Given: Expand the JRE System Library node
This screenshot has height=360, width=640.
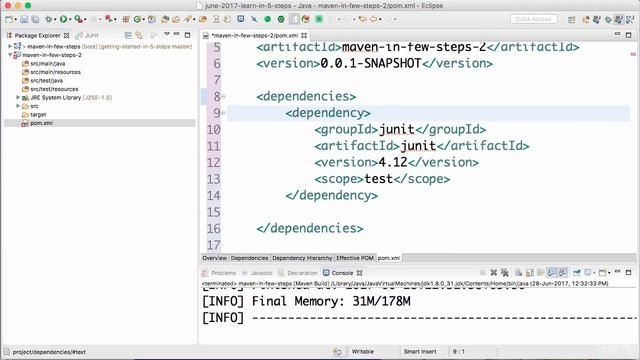Looking at the screenshot, I should 18,98.
